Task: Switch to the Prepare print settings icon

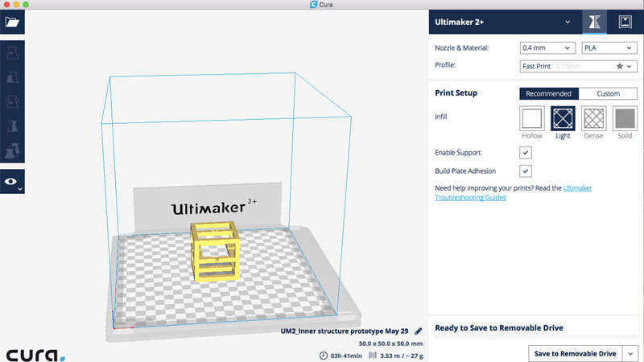Action: [x=594, y=22]
